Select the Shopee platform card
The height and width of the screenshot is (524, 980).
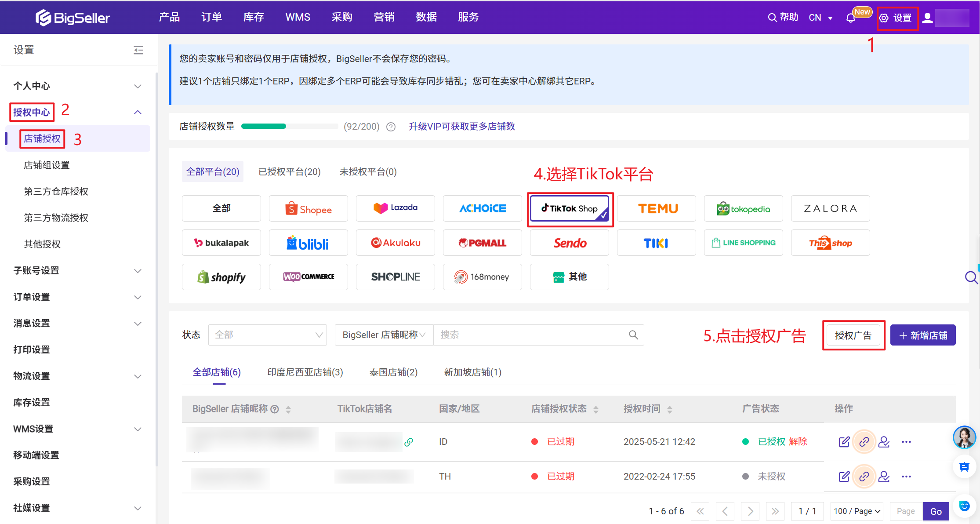[309, 208]
